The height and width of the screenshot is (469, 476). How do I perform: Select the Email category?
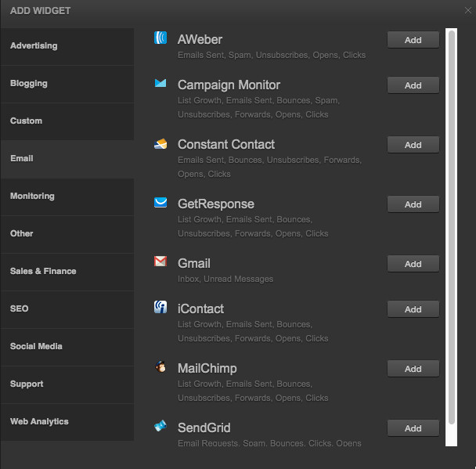[67, 159]
